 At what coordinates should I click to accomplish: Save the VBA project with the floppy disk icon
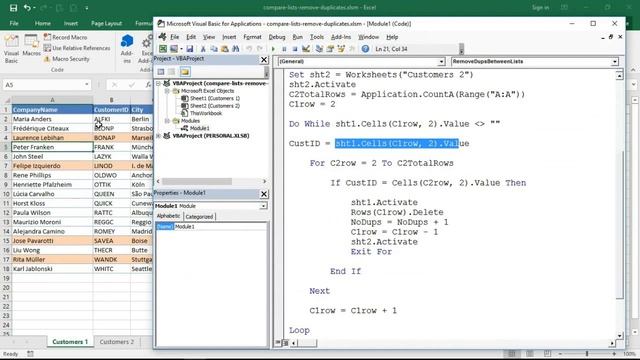190,49
